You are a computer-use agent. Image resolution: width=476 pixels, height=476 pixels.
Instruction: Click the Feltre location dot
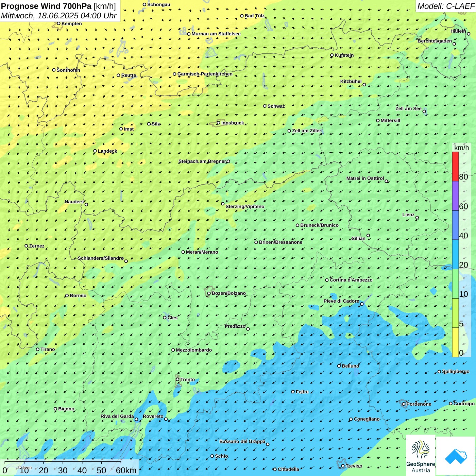293,392
